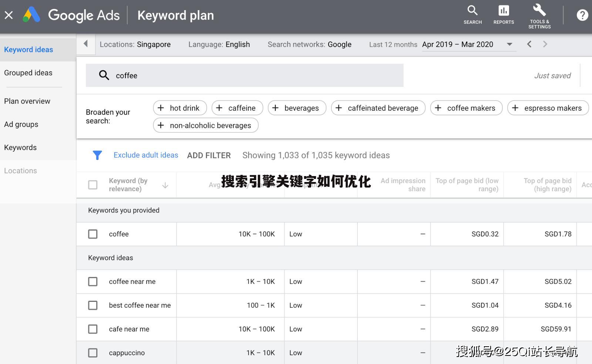Viewport: 592px width, 364px height.
Task: Sort by 'Top of page bid (low range)' header
Action: coord(467,185)
